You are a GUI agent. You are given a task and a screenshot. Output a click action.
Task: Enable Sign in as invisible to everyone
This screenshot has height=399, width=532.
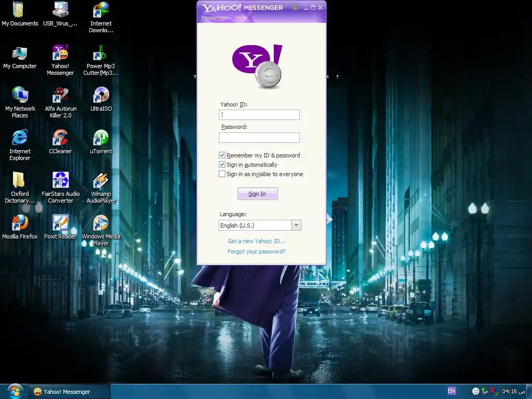pyautogui.click(x=222, y=174)
